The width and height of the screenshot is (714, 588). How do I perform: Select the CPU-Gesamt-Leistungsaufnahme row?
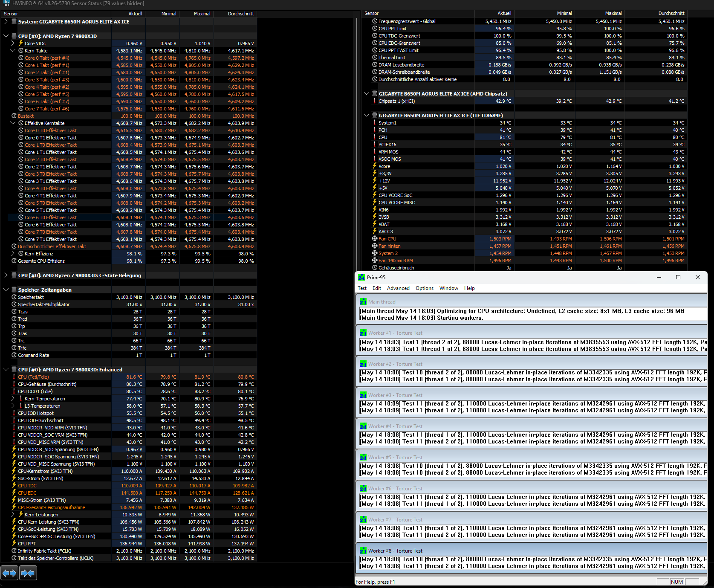point(128,507)
